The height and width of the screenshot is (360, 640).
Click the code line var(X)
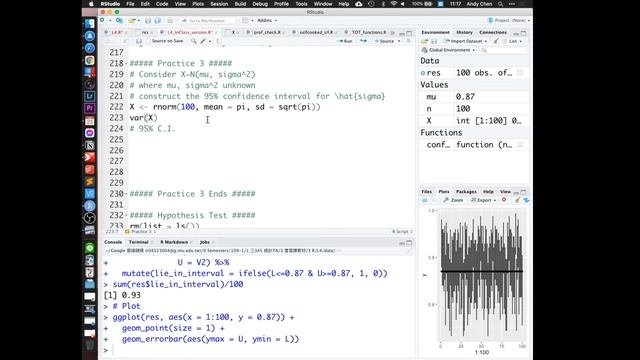143,118
